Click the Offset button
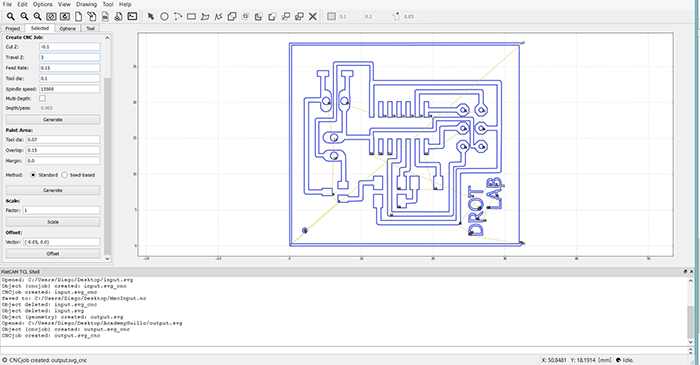This screenshot has width=700, height=365. 53,253
